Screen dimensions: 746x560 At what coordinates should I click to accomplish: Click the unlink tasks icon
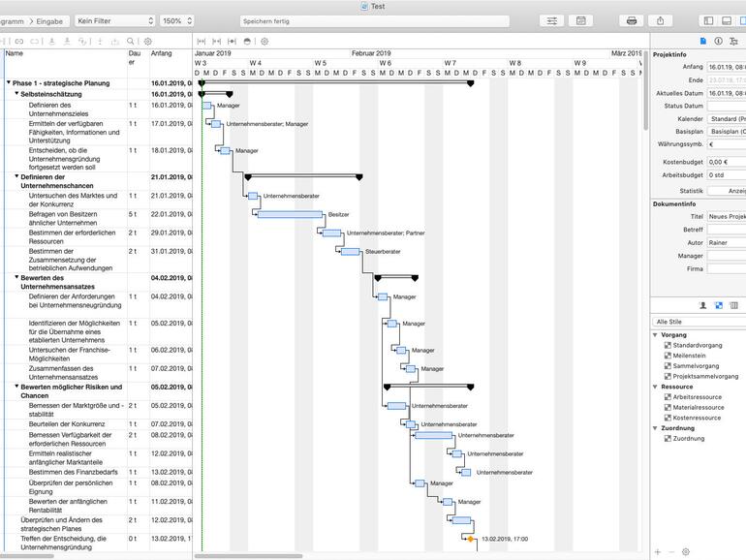click(34, 42)
